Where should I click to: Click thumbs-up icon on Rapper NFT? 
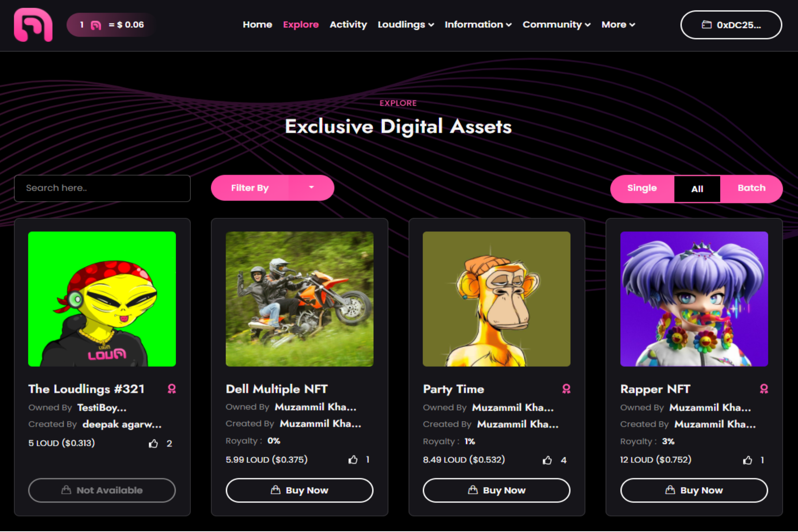pyautogui.click(x=748, y=460)
